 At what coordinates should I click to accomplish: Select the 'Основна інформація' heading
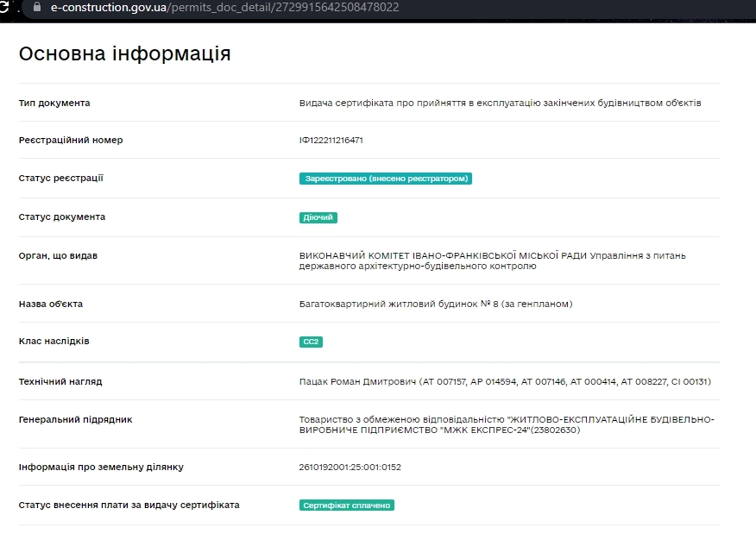[125, 53]
